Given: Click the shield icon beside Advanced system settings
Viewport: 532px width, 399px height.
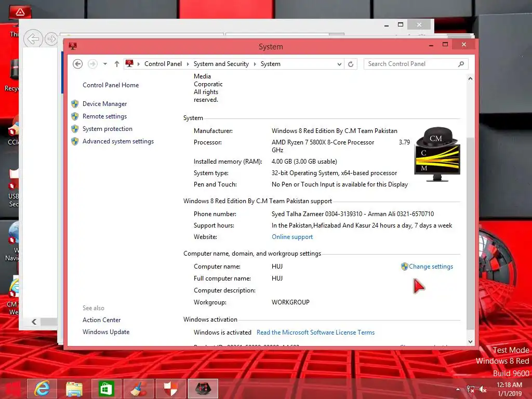Looking at the screenshot, I should pos(75,141).
